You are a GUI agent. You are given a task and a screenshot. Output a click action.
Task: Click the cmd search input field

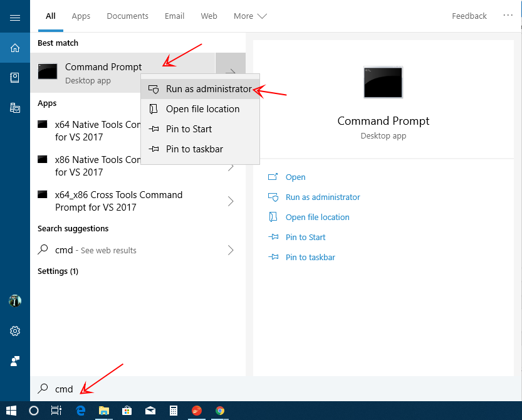[x=276, y=389]
